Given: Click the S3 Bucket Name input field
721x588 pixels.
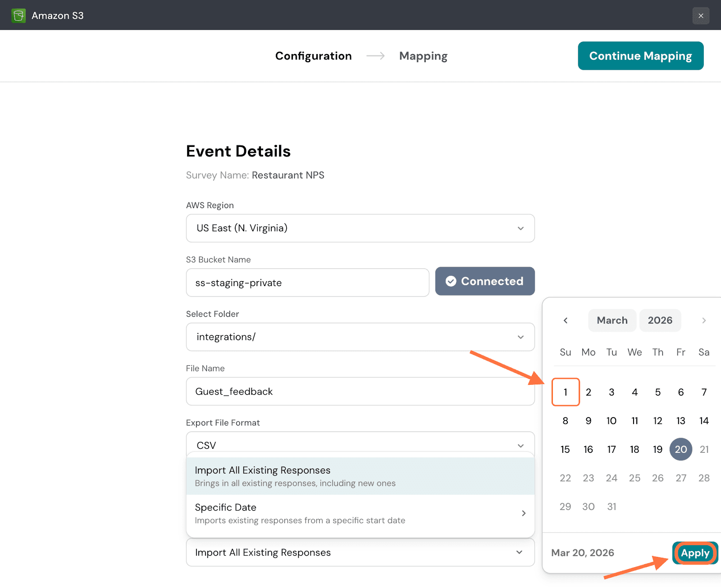Looking at the screenshot, I should [x=307, y=283].
